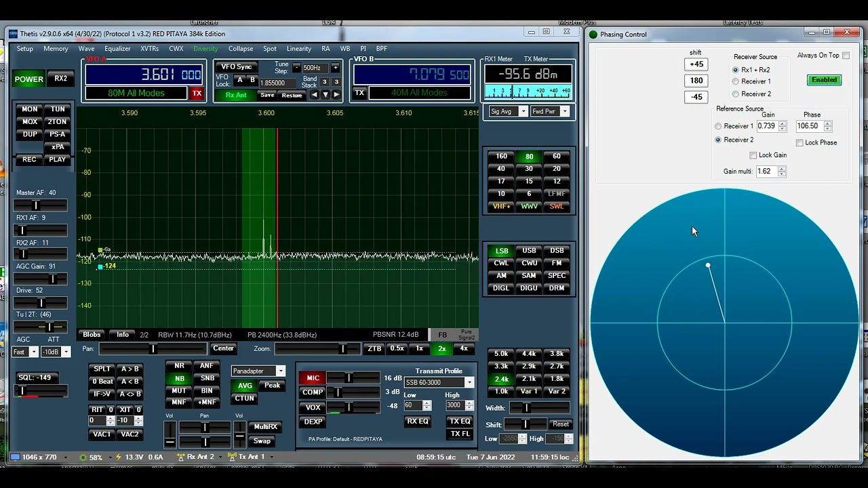Open the Diversity menu
868x488 pixels.
coord(205,49)
